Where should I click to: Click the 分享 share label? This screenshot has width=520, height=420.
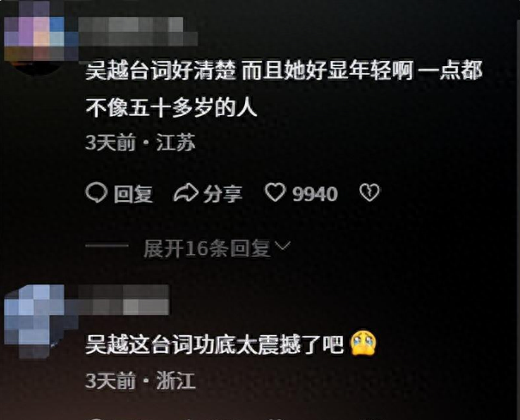pos(223,194)
